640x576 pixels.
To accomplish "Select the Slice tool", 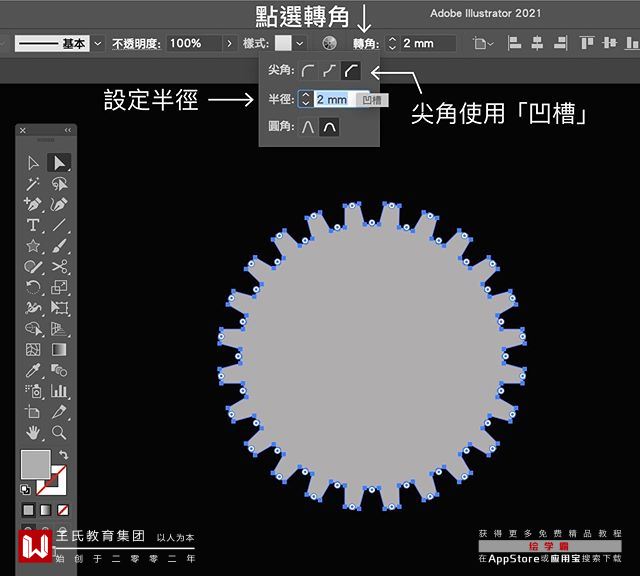I will click(x=59, y=412).
